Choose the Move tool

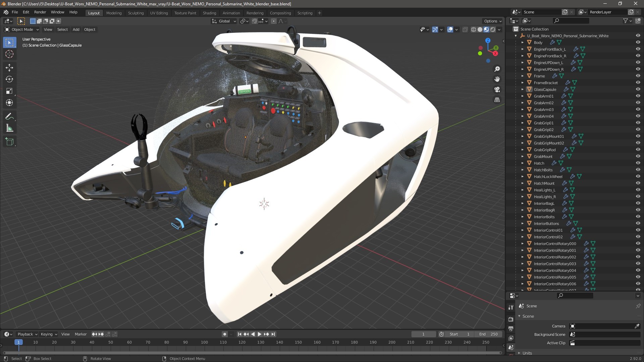pyautogui.click(x=9, y=68)
